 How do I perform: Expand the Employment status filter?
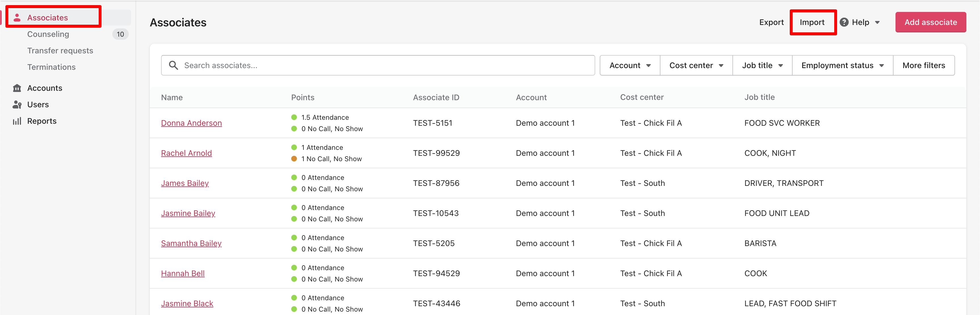click(x=842, y=66)
